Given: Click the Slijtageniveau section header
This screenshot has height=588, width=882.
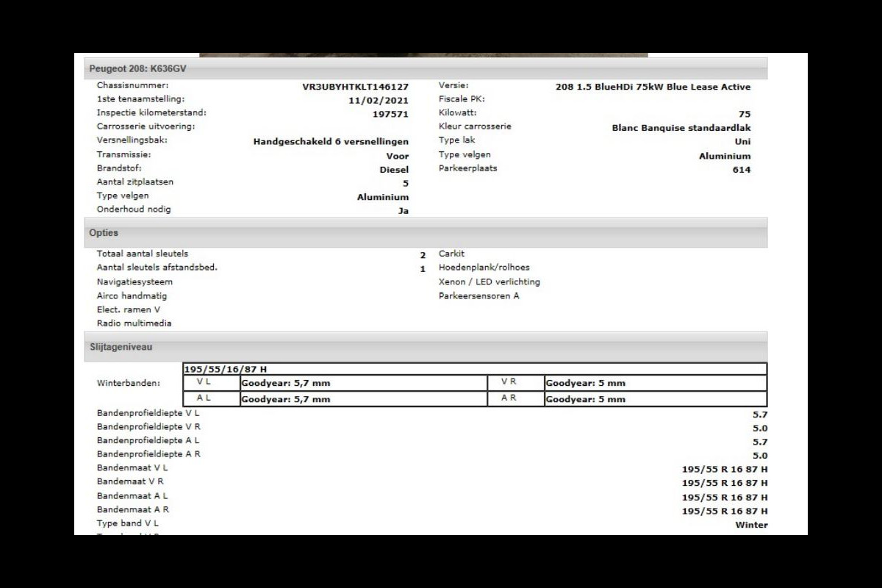Looking at the screenshot, I should 121,347.
